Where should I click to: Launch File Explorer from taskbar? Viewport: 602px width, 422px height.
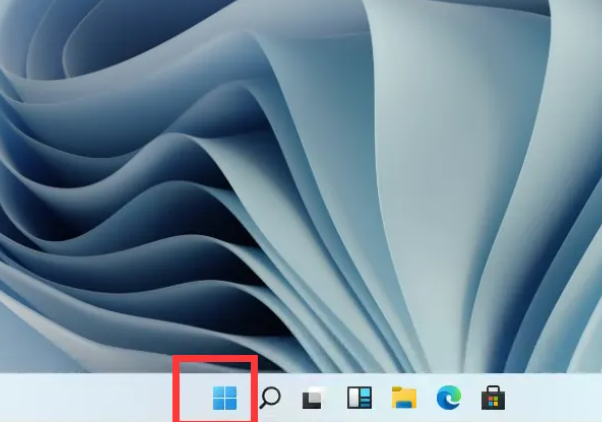(x=404, y=397)
